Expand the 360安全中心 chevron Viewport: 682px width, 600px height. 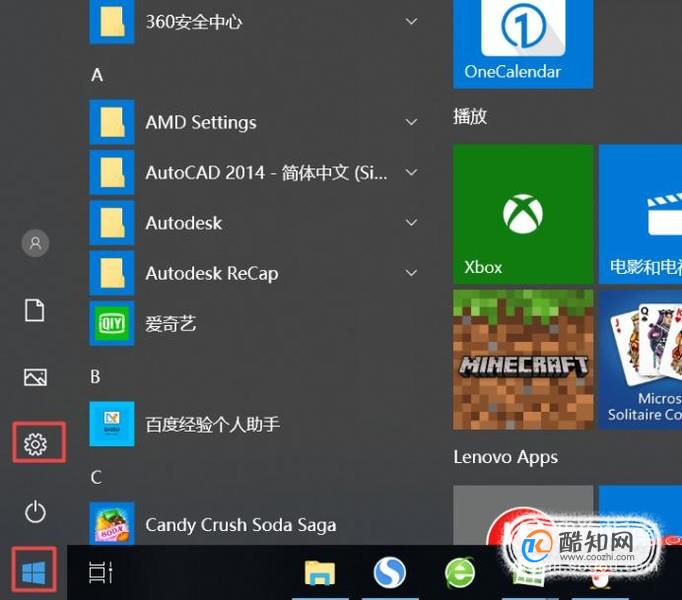pyautogui.click(x=411, y=21)
